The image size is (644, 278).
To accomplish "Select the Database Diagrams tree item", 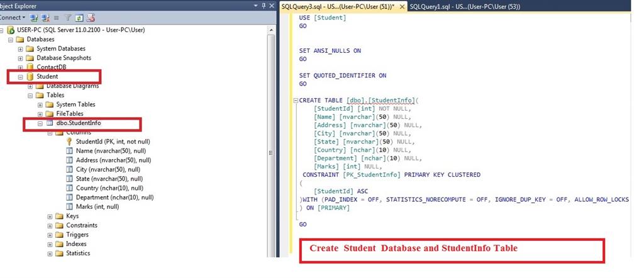I will pos(72,86).
